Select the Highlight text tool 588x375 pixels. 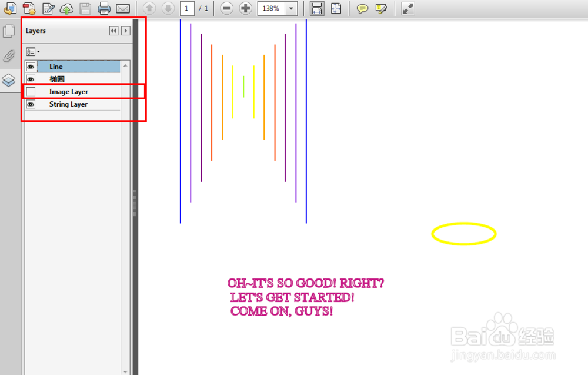pyautogui.click(x=381, y=8)
